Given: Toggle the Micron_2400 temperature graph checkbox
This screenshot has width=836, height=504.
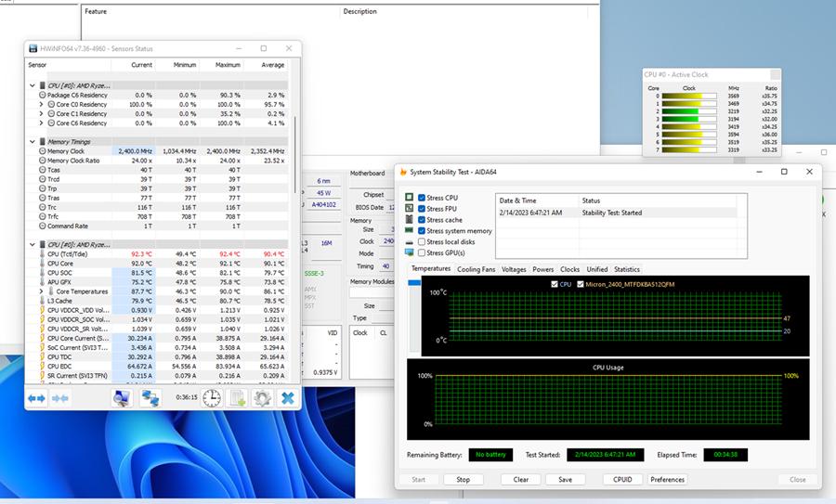Looking at the screenshot, I should tap(581, 284).
